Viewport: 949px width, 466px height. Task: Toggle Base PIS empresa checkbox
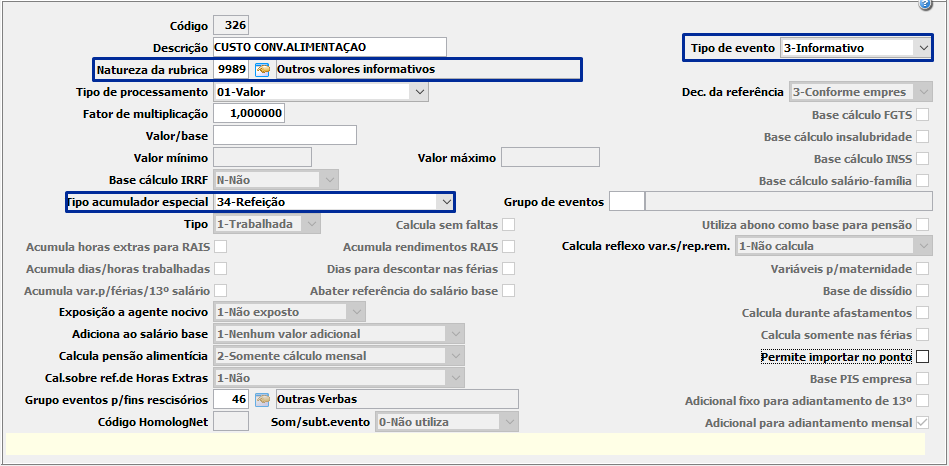click(922, 379)
